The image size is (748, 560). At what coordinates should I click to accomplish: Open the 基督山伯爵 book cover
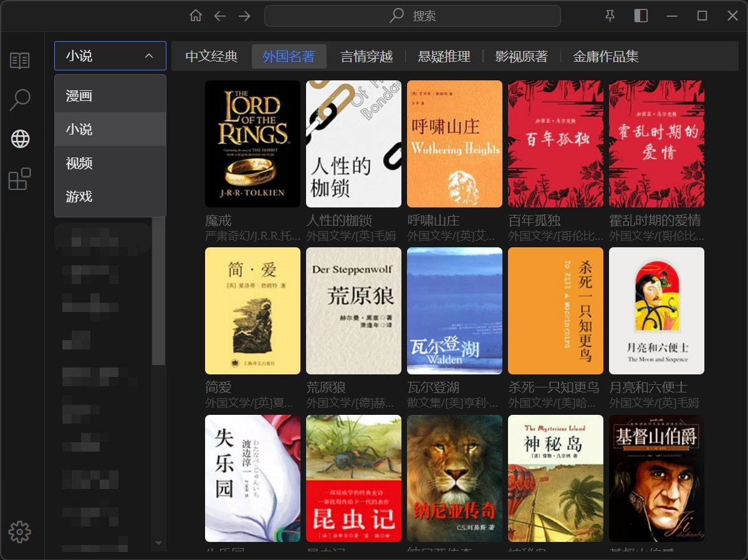[x=656, y=478]
